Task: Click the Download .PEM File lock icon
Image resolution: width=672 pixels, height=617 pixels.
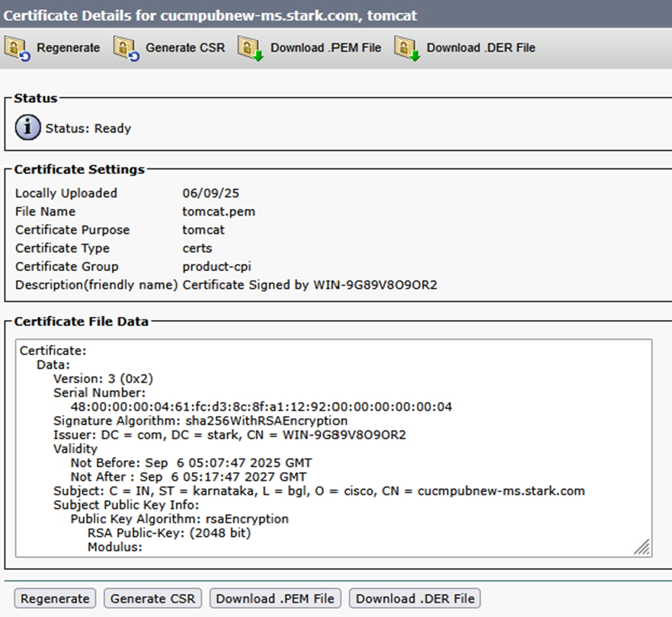Action: 251,49
